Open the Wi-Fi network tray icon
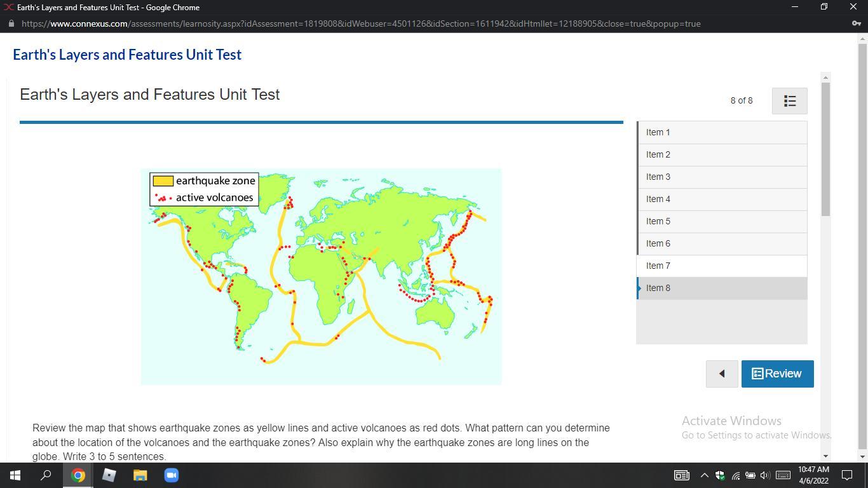Viewport: 868px width, 488px height. [735, 475]
